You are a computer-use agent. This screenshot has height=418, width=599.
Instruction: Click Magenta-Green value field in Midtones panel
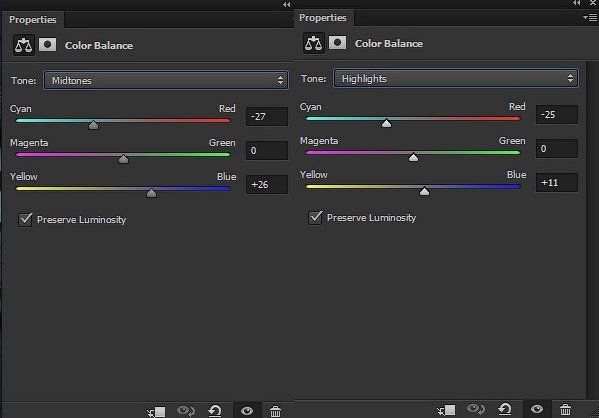pos(267,150)
